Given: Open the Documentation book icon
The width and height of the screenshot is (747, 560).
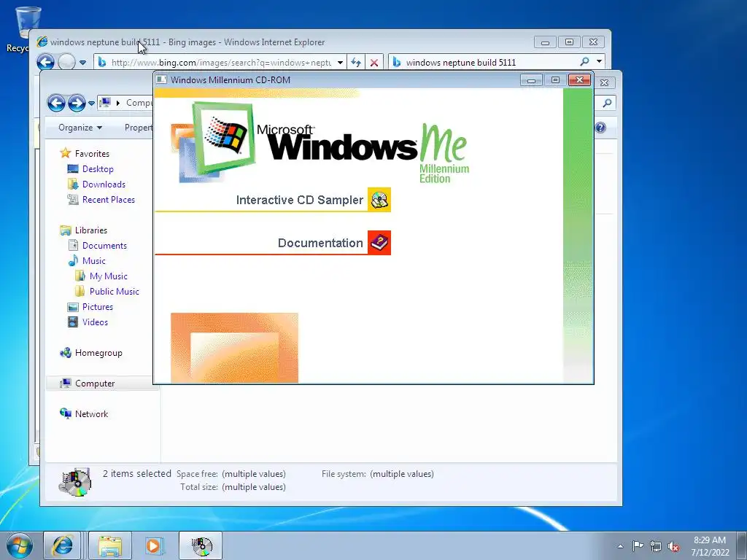Looking at the screenshot, I should [x=379, y=243].
